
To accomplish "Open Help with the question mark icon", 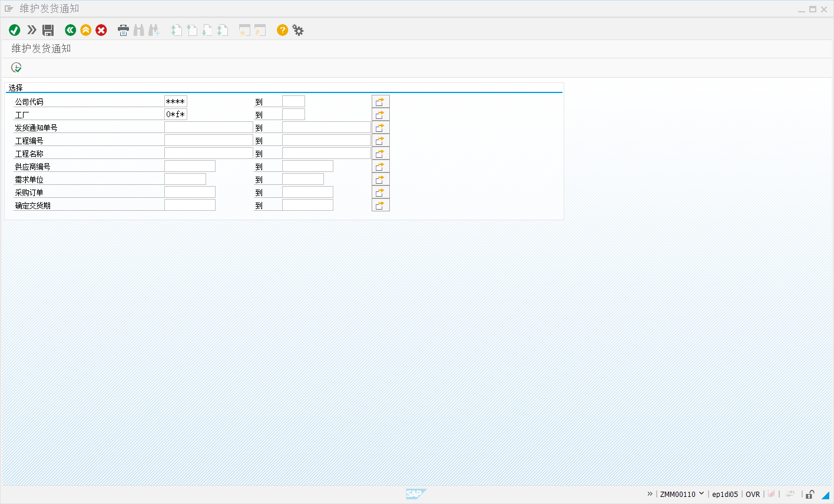I will tap(283, 30).
